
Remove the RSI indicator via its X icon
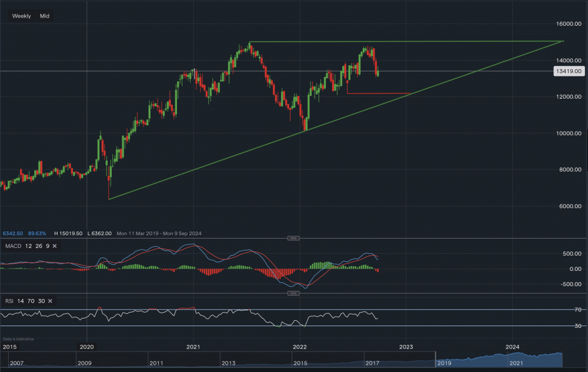tap(49, 301)
